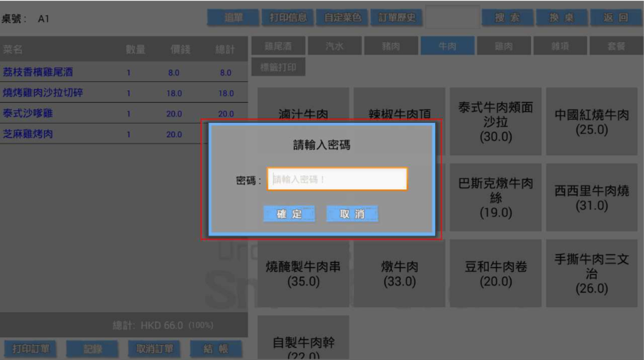Switch to the 雜項 category tab
This screenshot has width=644, height=360.
560,46
